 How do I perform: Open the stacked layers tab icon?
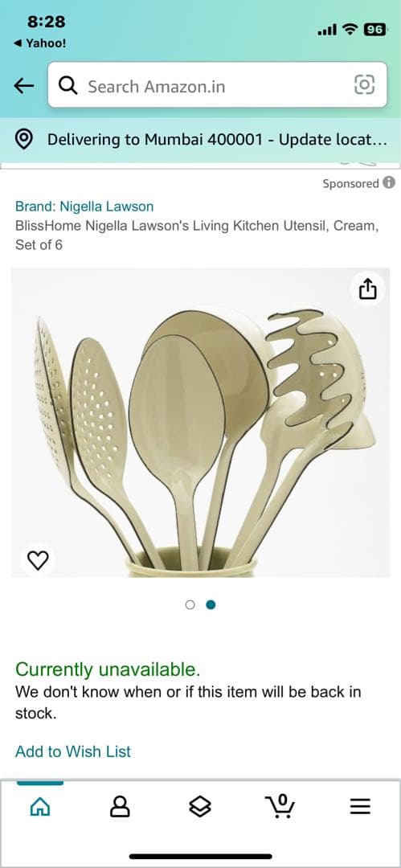200,809
